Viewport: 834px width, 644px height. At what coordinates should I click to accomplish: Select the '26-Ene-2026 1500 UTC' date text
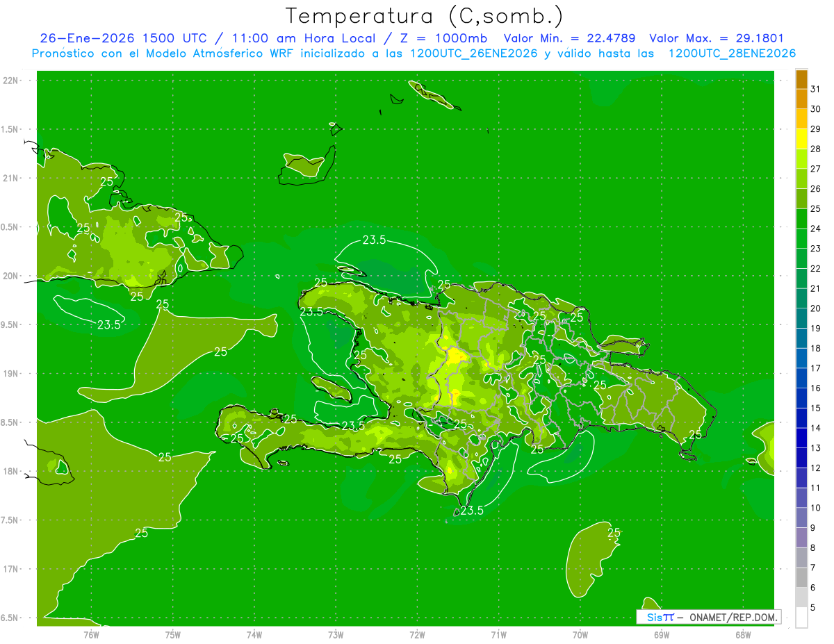(x=123, y=38)
